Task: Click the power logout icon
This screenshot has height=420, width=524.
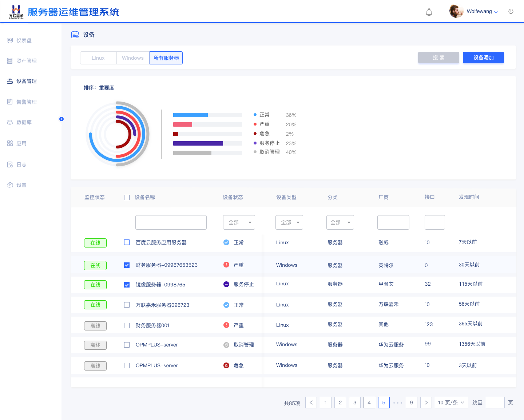Action: pyautogui.click(x=511, y=12)
